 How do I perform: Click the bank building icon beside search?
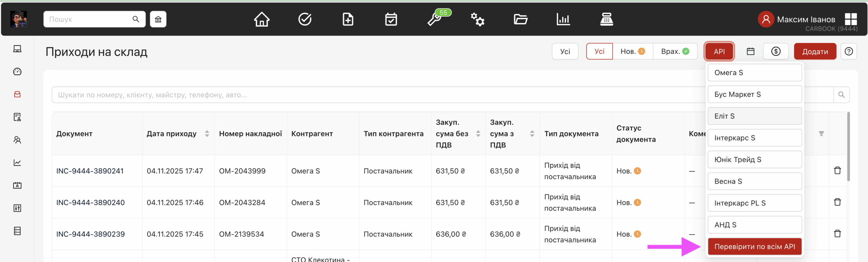point(158,19)
